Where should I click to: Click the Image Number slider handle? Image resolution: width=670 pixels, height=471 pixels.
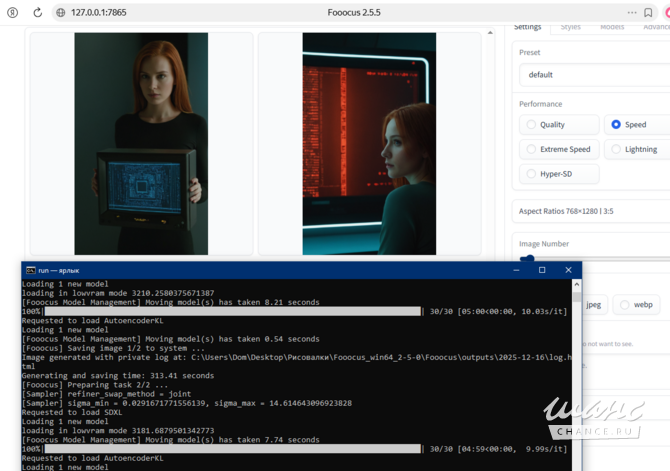pos(527,258)
